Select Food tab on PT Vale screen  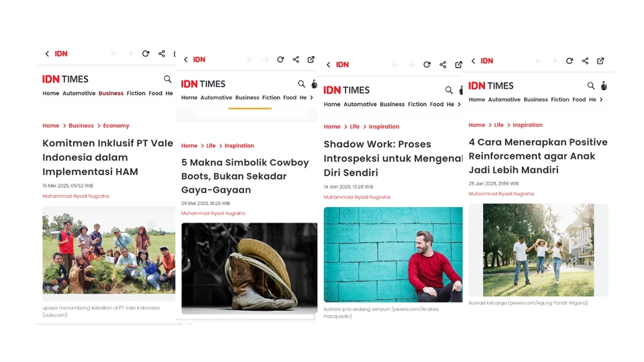(x=155, y=93)
